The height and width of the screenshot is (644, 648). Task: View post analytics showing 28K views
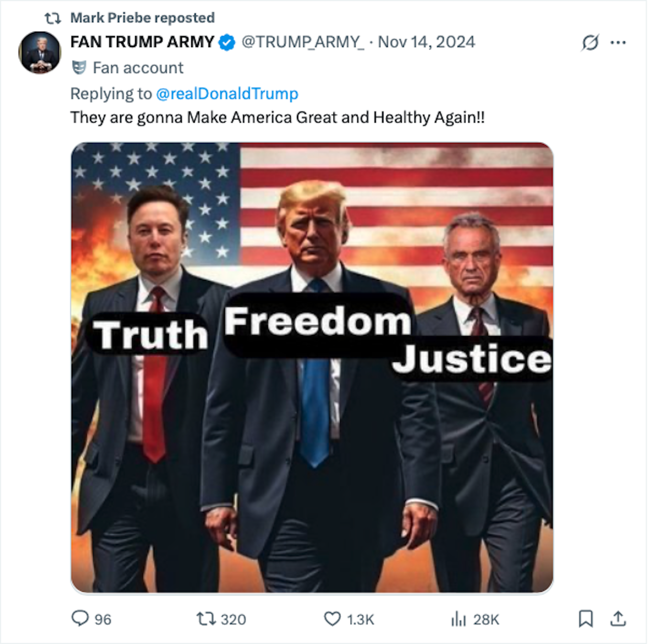coord(458,619)
